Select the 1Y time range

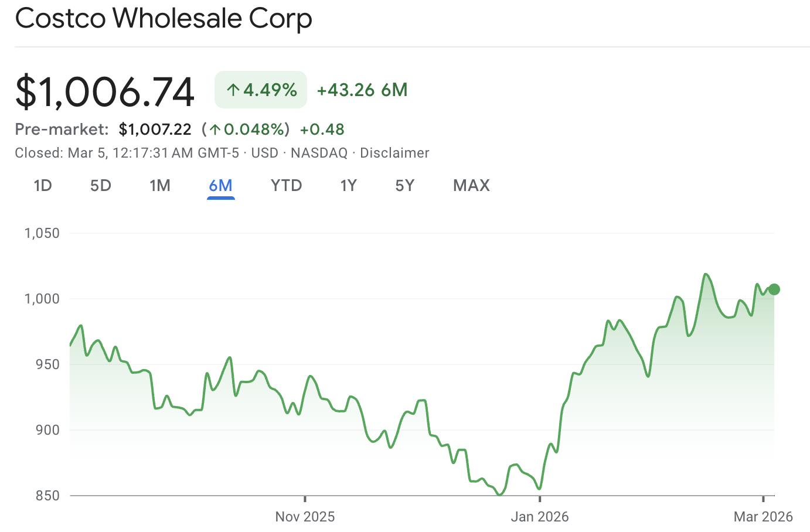coord(348,186)
